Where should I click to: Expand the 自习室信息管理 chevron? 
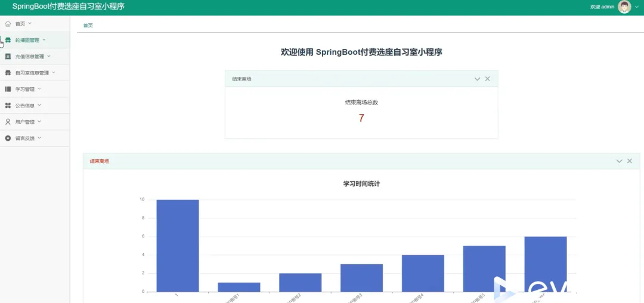54,73
